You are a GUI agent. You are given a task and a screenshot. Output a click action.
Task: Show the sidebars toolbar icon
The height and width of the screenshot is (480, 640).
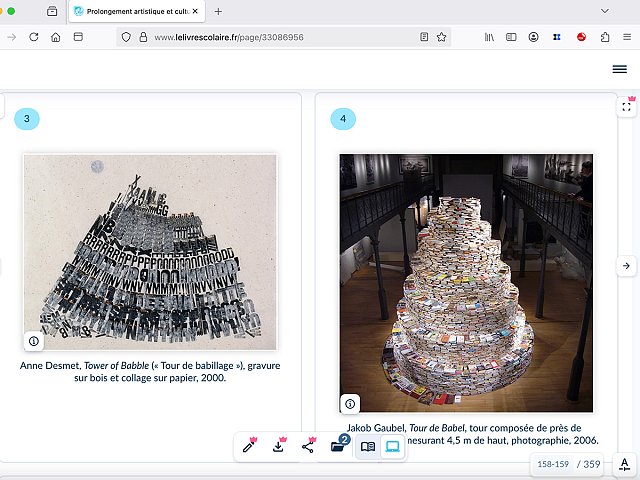point(511,37)
